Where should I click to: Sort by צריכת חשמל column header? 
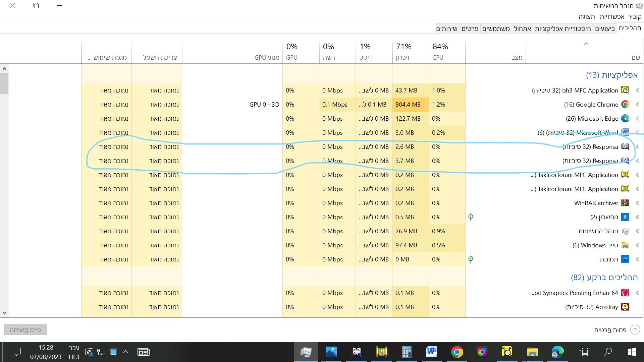pyautogui.click(x=157, y=52)
